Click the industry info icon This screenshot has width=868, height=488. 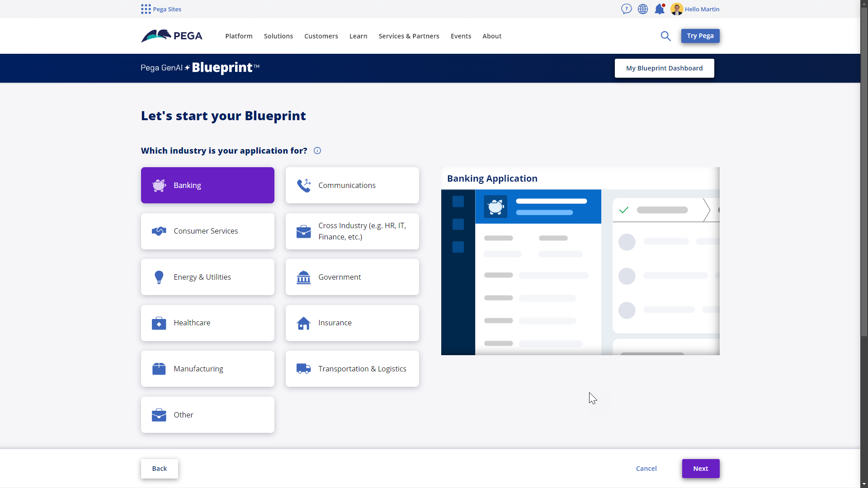317,150
